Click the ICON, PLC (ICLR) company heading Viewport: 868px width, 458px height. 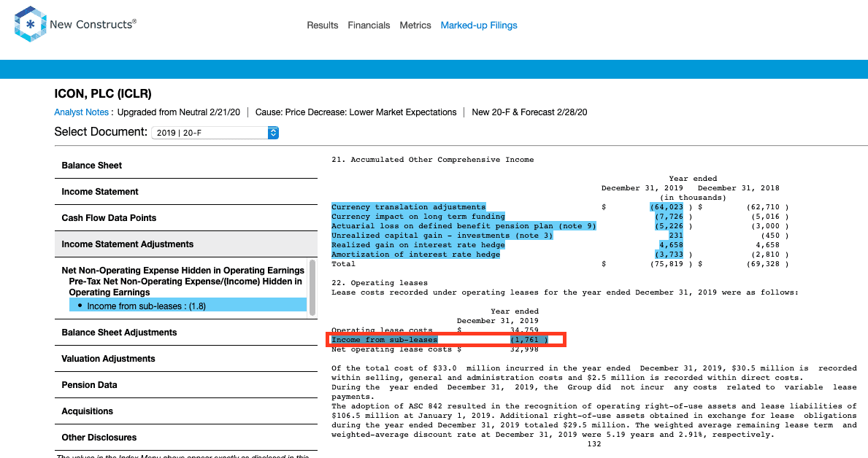(103, 93)
